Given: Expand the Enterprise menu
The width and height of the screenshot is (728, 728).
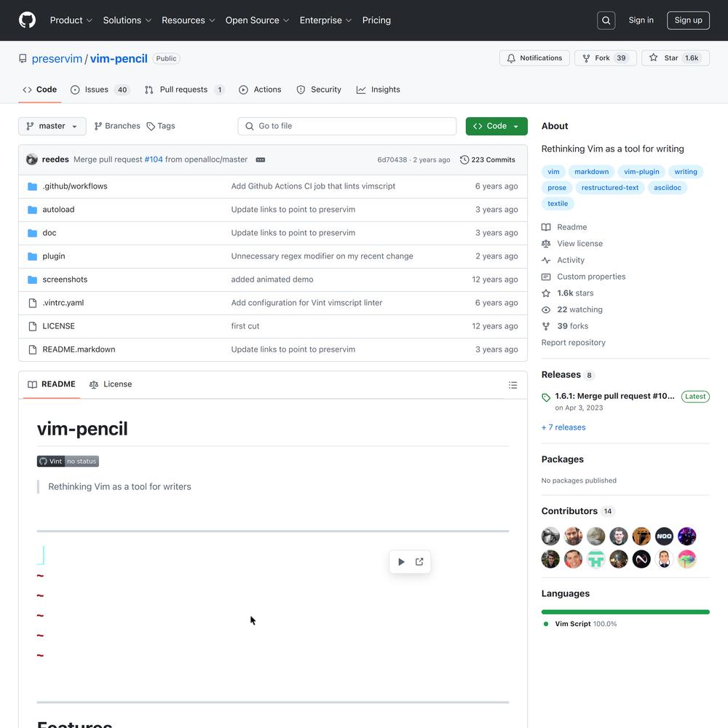Looking at the screenshot, I should pyautogui.click(x=325, y=20).
